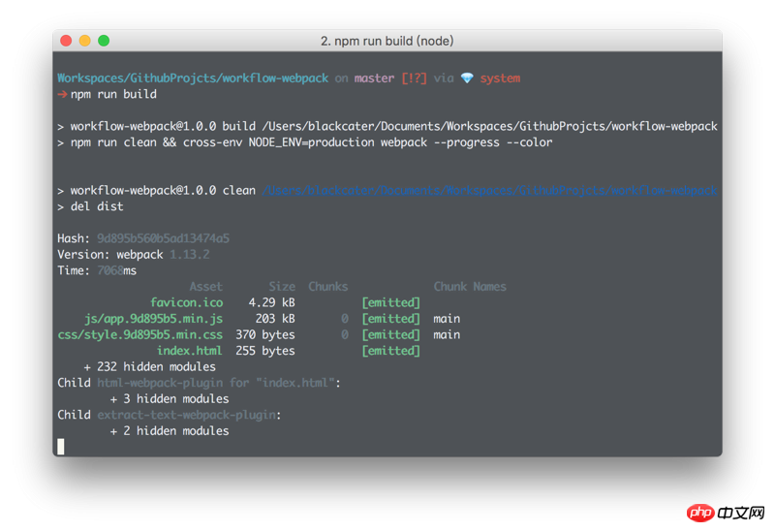
Task: Click the [emitted] status for favicon.ico
Action: coord(390,302)
